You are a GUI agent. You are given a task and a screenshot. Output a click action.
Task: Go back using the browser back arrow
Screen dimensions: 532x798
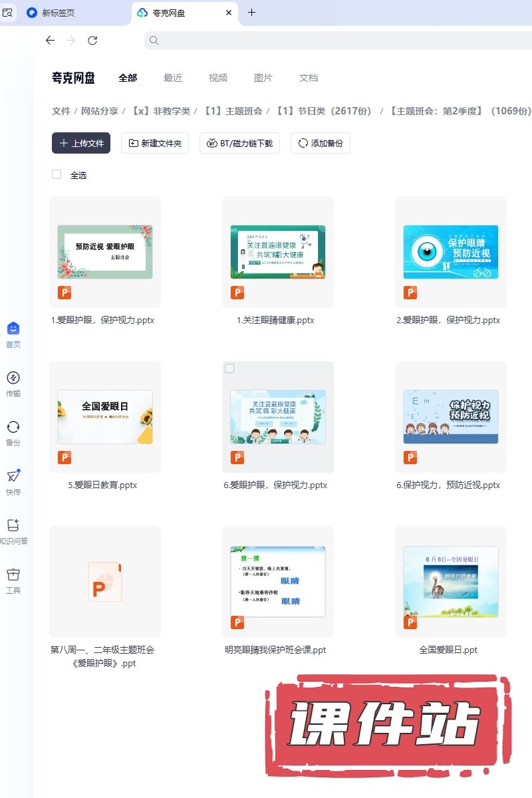(x=50, y=41)
